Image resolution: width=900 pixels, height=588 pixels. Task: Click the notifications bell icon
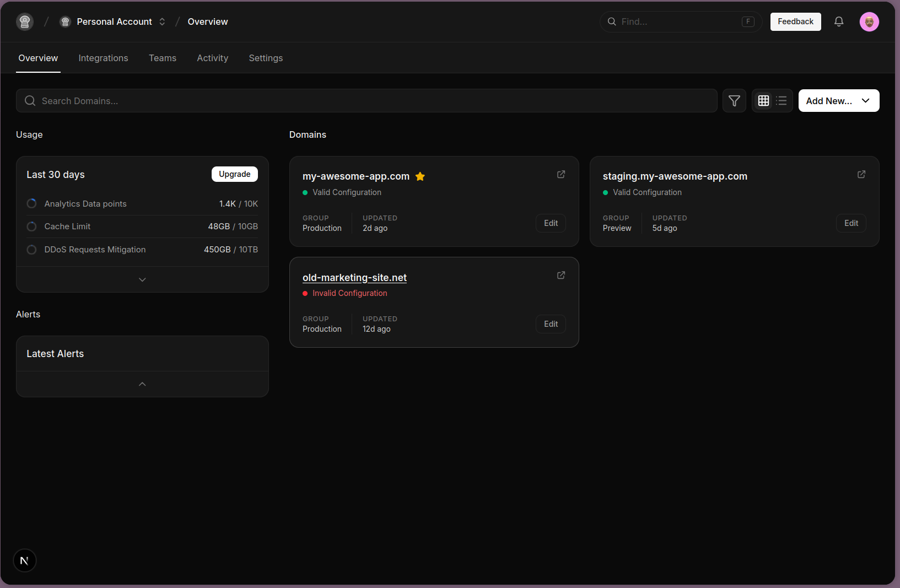point(839,21)
